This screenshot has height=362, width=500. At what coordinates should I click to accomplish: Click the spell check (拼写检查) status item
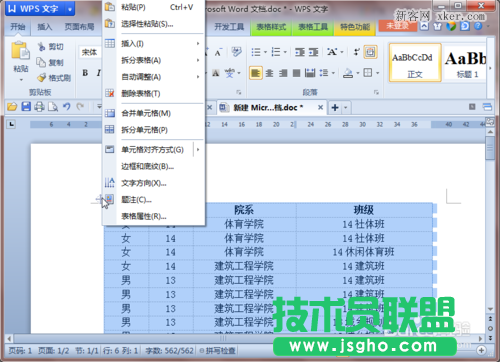click(217, 350)
